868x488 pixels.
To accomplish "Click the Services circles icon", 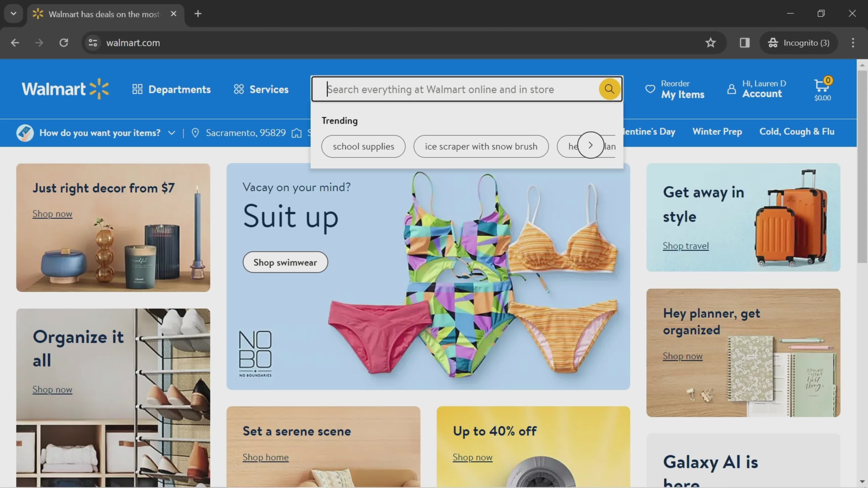I will click(x=238, y=89).
